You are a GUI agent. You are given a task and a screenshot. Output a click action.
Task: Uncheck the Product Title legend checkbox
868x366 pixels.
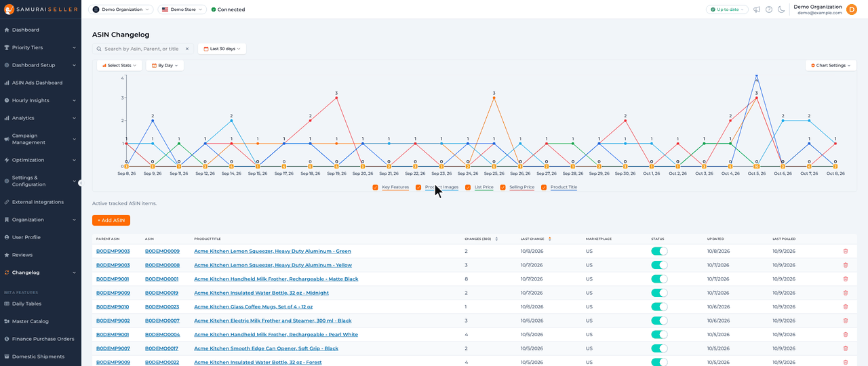pos(544,187)
